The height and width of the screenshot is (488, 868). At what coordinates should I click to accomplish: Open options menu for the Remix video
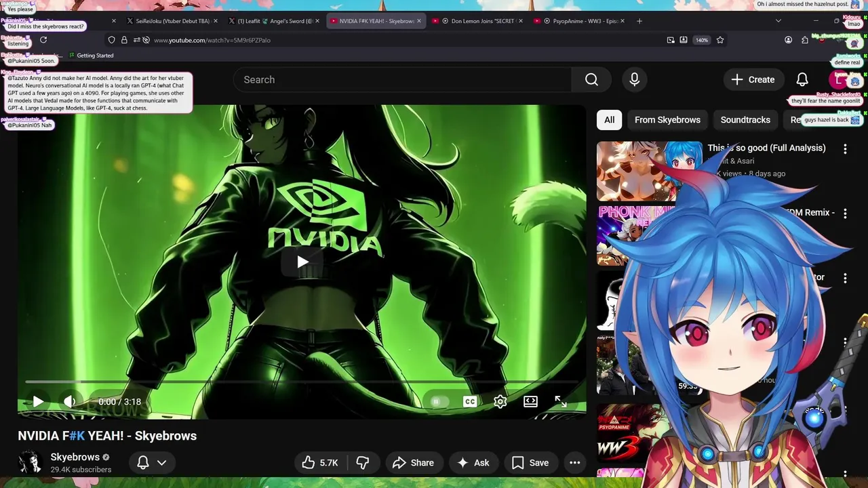click(x=845, y=213)
